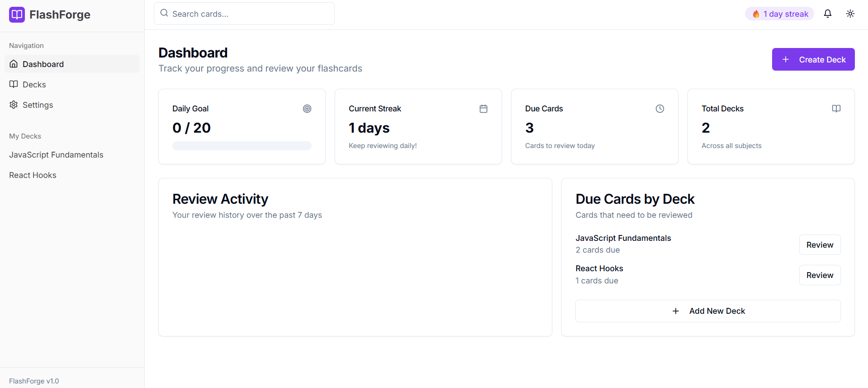Go to Dashboard in the sidebar

[x=43, y=64]
